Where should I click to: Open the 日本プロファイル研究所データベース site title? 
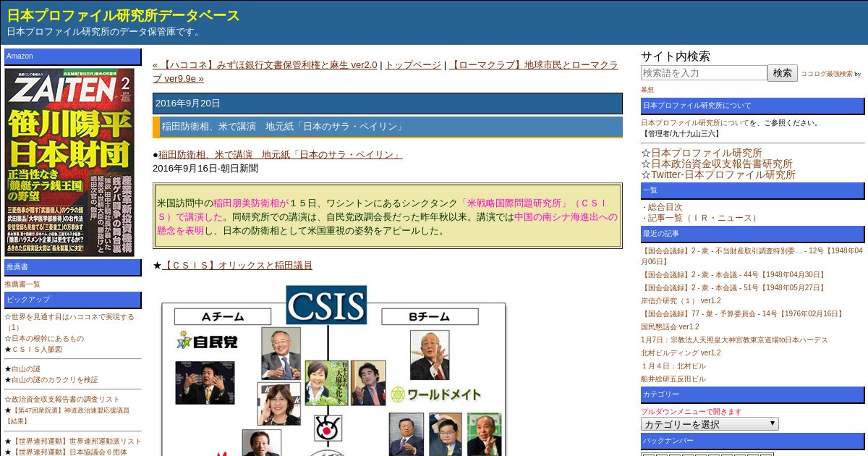(123, 15)
